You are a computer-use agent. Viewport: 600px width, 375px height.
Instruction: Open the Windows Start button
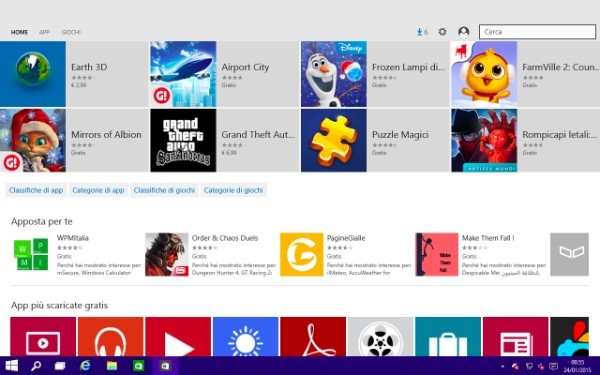[x=11, y=366]
